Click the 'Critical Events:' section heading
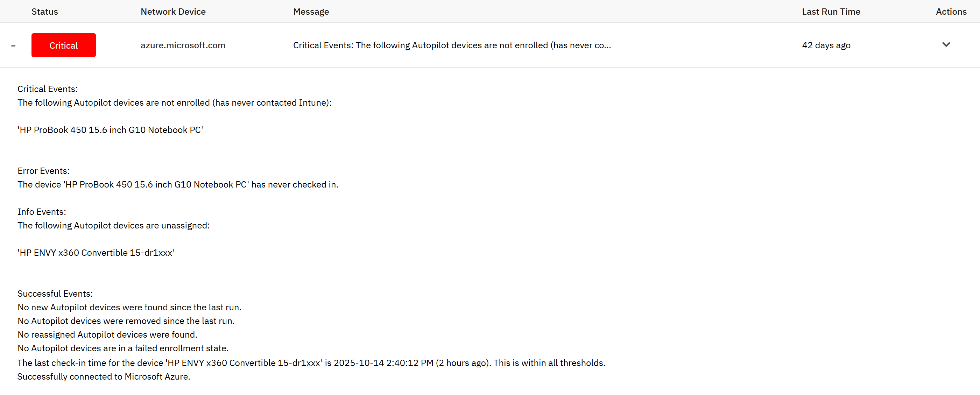Viewport: 980px width, 395px height. click(x=48, y=89)
